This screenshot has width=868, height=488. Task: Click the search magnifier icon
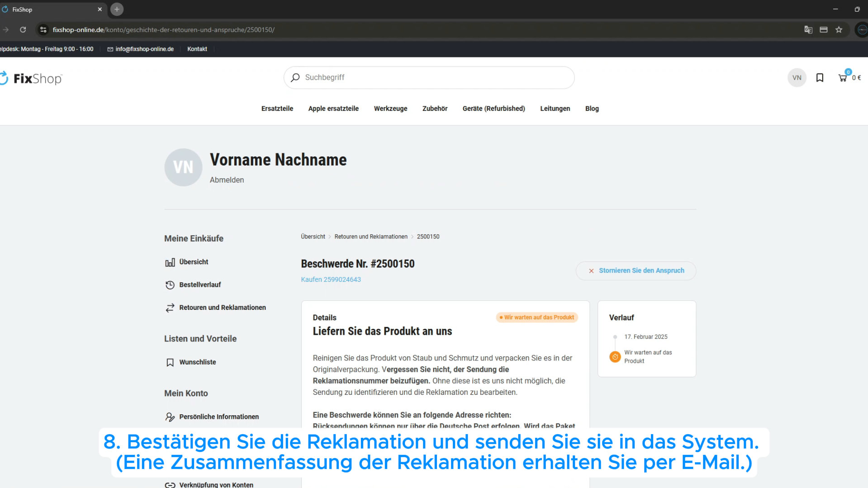click(295, 78)
